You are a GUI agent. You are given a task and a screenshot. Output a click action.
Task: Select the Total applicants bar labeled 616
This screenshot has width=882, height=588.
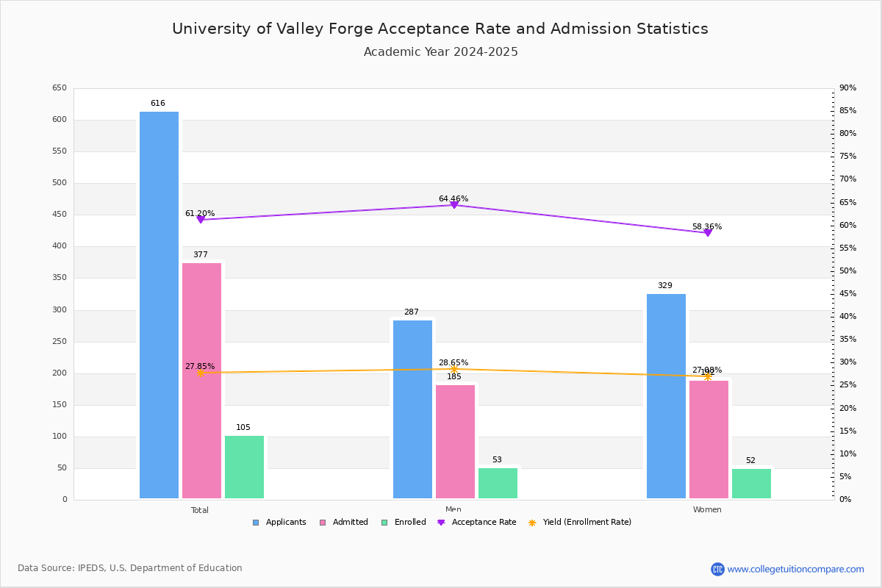click(x=159, y=305)
